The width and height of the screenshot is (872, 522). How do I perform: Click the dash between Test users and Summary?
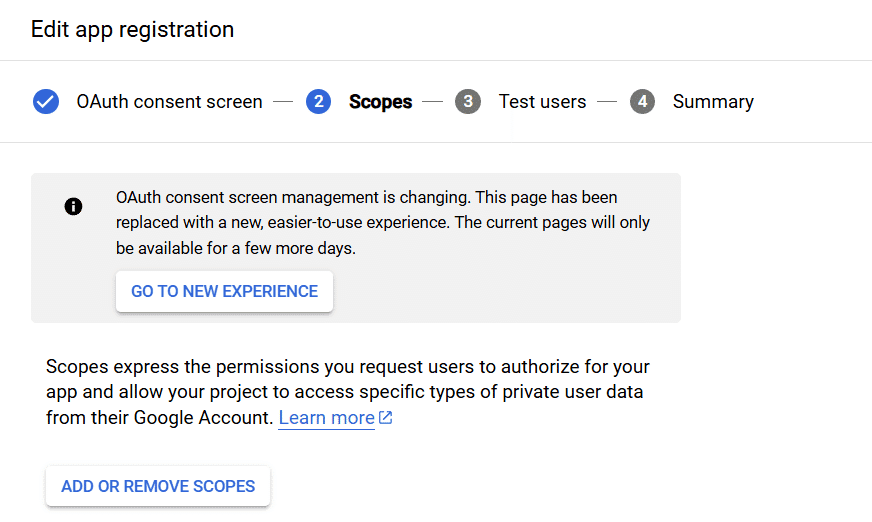[x=607, y=102]
